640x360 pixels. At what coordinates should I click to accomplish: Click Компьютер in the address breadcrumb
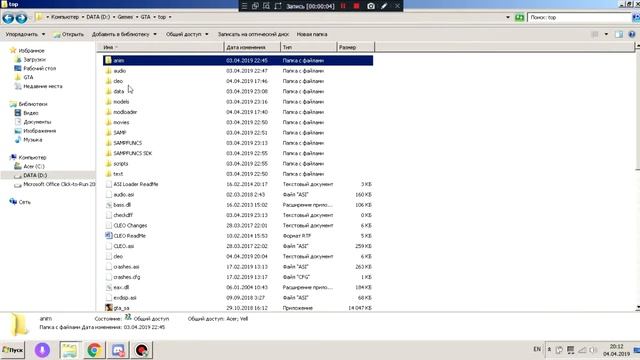pyautogui.click(x=65, y=17)
